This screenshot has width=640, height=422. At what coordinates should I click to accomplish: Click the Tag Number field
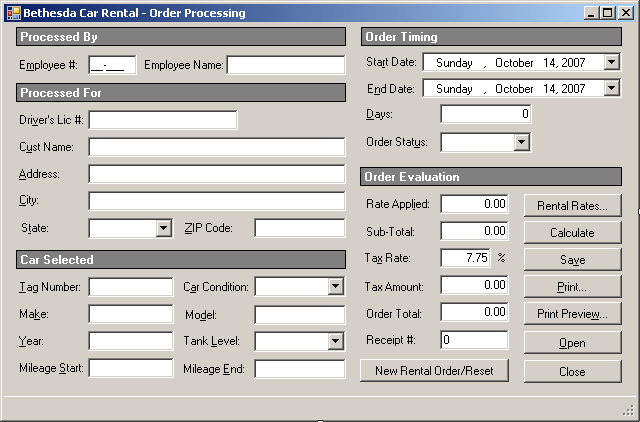pos(131,287)
